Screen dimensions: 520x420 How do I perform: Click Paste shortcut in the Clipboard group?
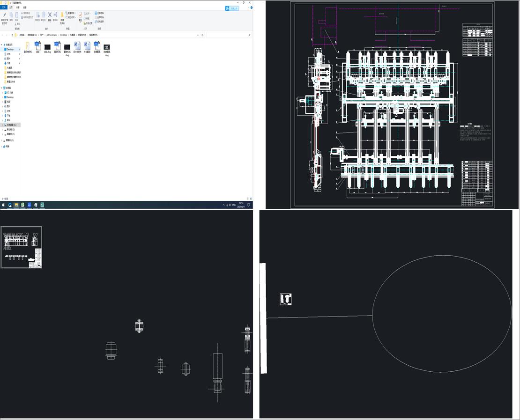pyautogui.click(x=27, y=17)
